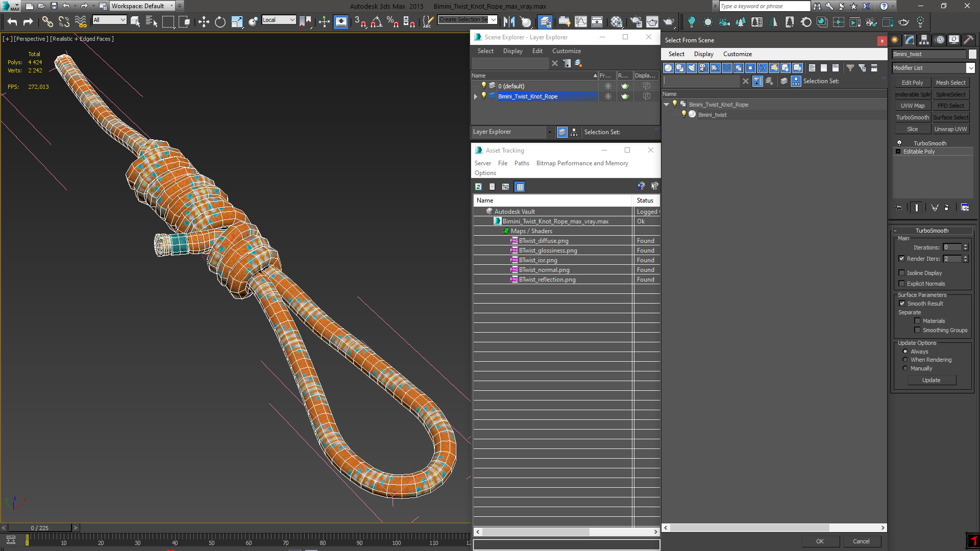
Task: Choose the Select and Uniform Scale tool
Action: click(x=237, y=21)
